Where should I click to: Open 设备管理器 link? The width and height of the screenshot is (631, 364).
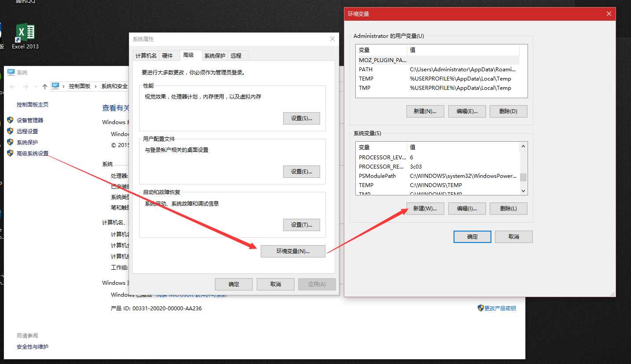[x=30, y=120]
